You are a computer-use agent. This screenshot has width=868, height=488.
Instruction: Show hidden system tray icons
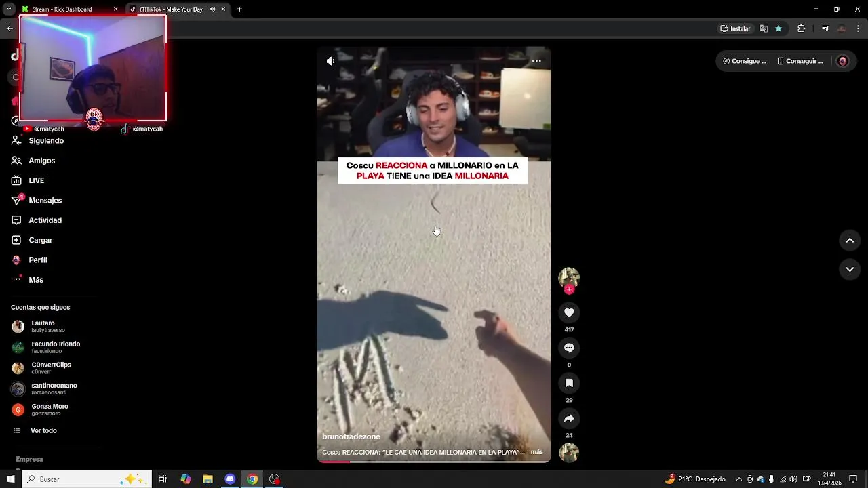click(739, 479)
